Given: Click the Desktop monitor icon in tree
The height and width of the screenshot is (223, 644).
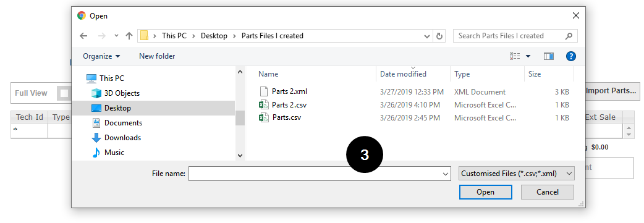Looking at the screenshot, I should [x=96, y=108].
